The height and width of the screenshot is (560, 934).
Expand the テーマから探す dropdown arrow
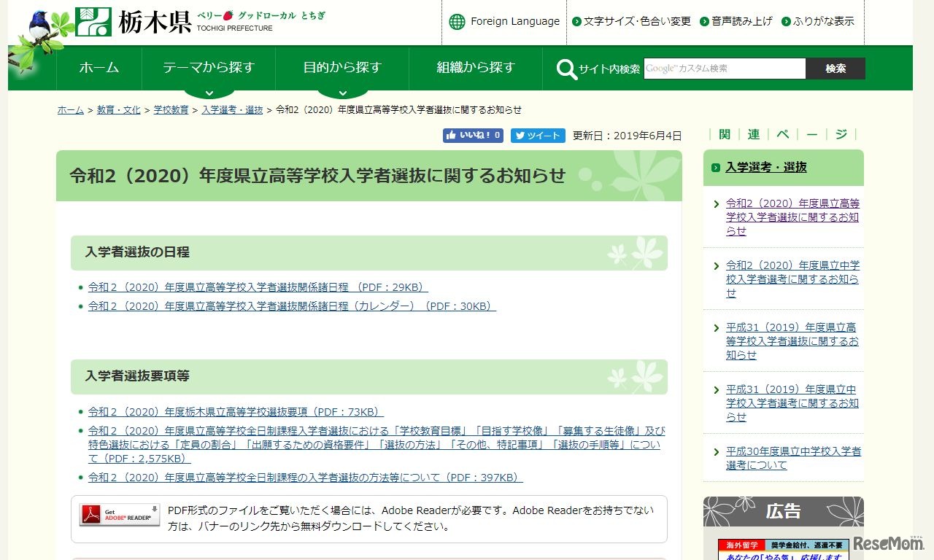[209, 91]
